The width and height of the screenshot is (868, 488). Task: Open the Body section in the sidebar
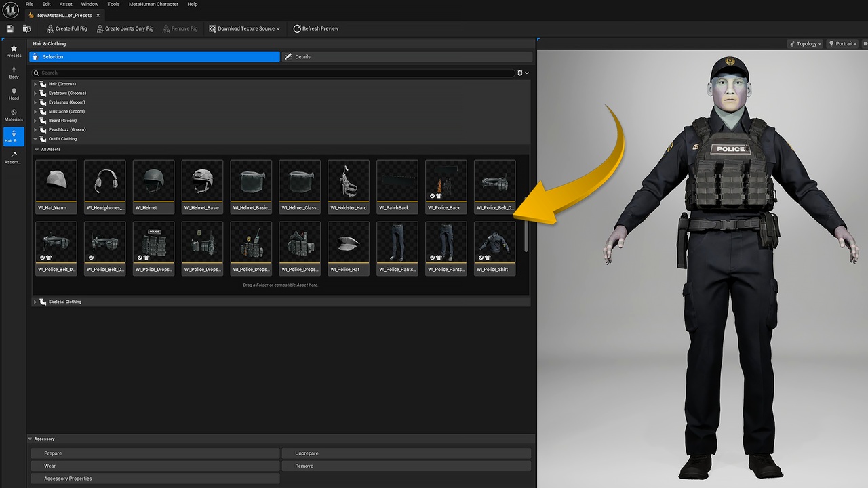[14, 73]
